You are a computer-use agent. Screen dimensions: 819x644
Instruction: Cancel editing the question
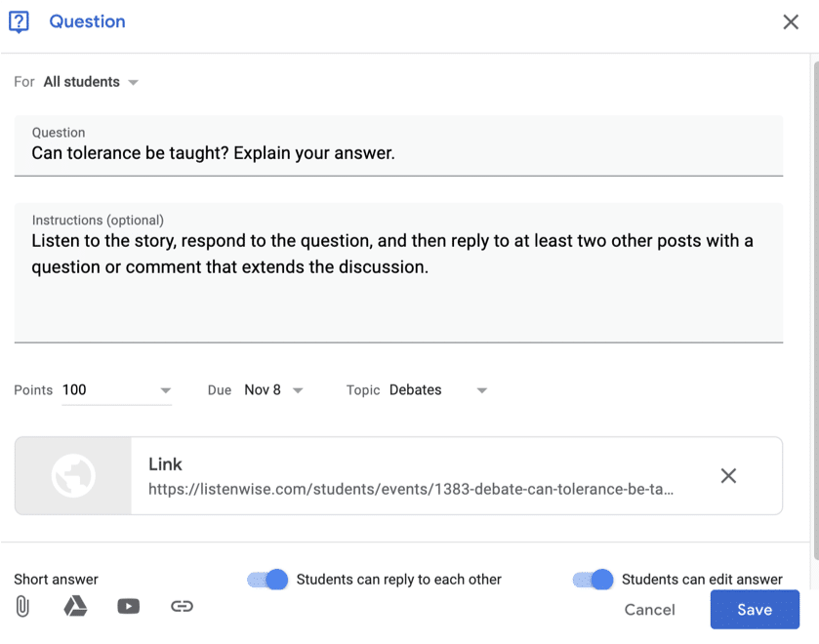pyautogui.click(x=650, y=610)
